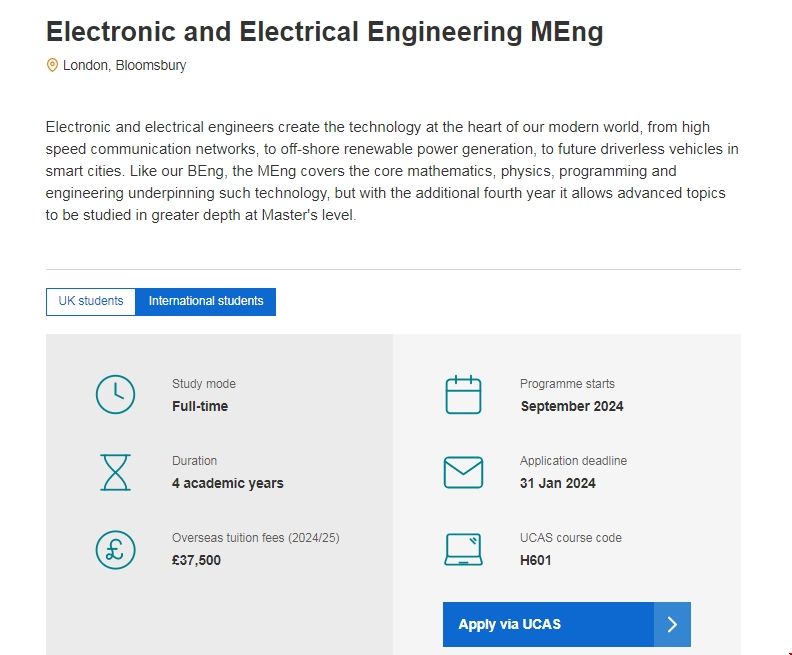Click the clock icon beside Study mode
Image resolution: width=792 pixels, height=655 pixels.
pos(115,394)
